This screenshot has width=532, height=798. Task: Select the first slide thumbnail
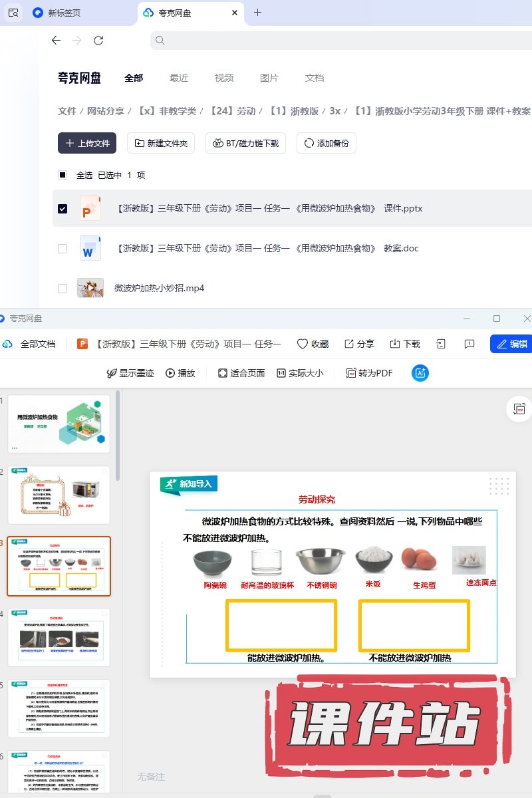coord(59,424)
